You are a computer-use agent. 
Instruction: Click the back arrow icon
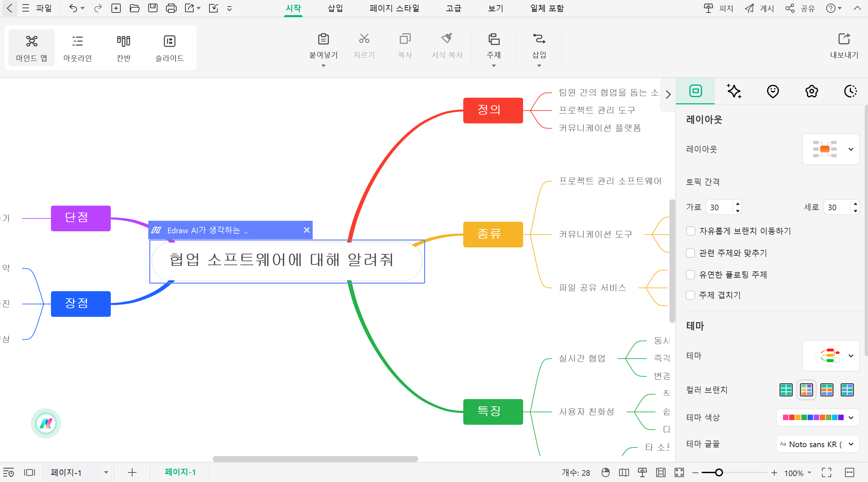(10, 8)
